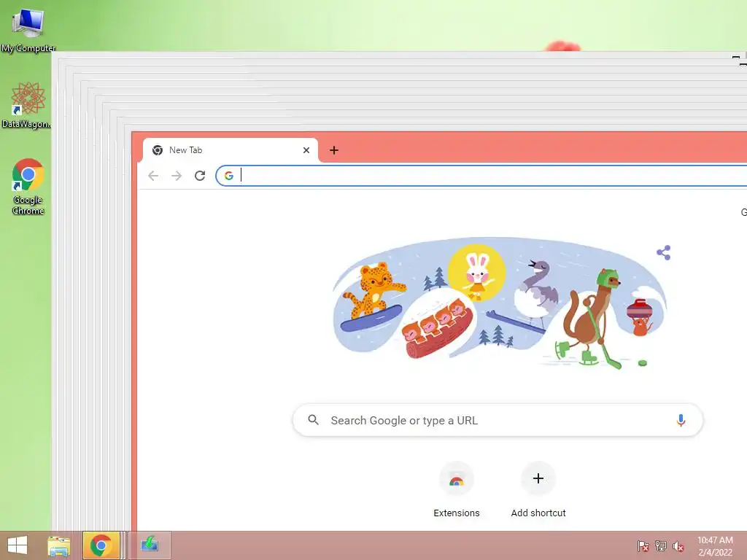Open the download app on taskbar
747x560 pixels.
click(x=150, y=545)
